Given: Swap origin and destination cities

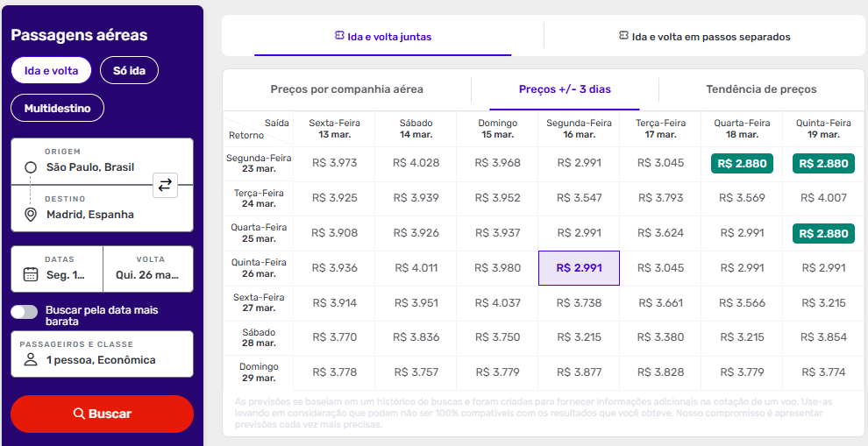Looking at the screenshot, I should coord(166,184).
